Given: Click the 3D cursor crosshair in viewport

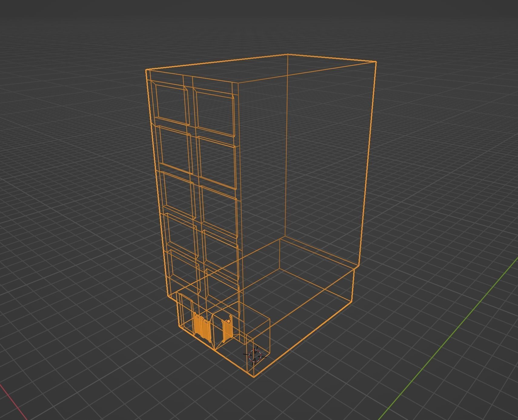Looking at the screenshot, I should (254, 355).
